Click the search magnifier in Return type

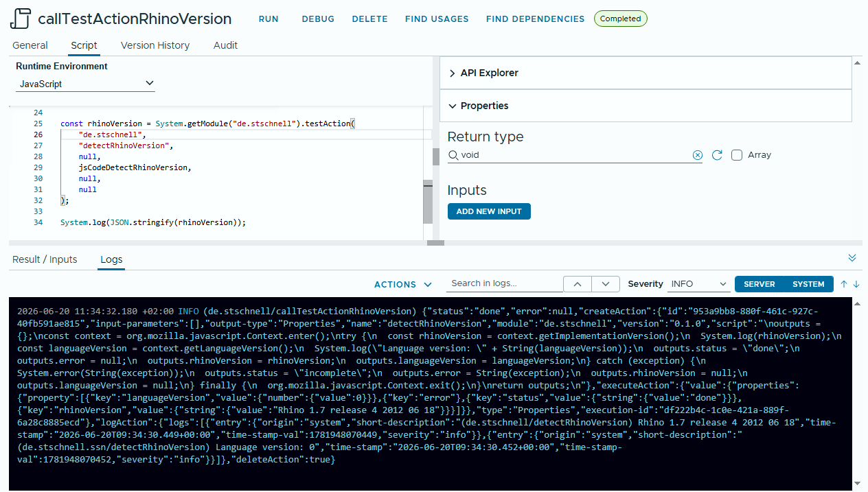tap(453, 155)
